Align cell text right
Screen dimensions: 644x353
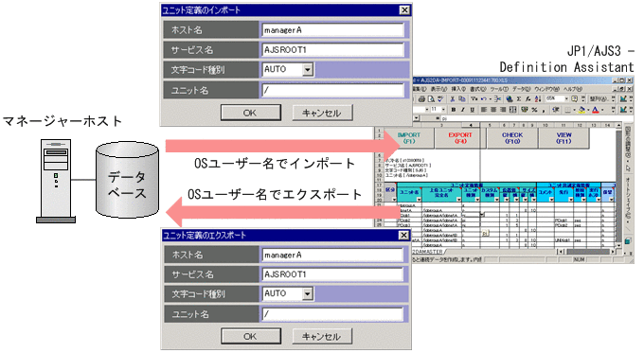point(503,110)
